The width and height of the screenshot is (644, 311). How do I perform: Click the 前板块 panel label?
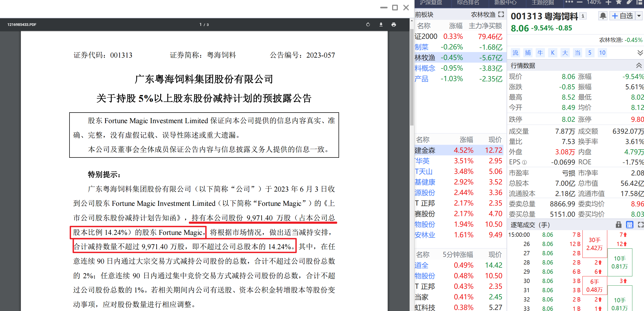(424, 15)
